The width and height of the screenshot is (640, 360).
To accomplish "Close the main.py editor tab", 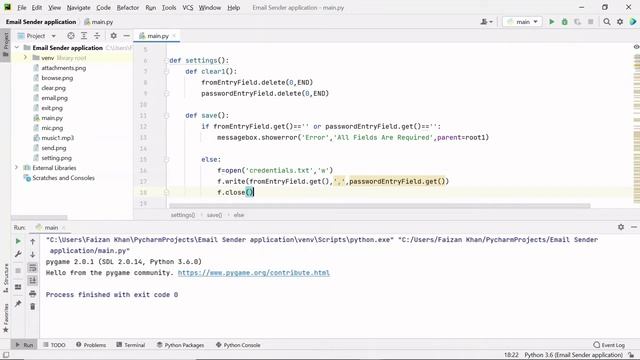I will pos(174,36).
